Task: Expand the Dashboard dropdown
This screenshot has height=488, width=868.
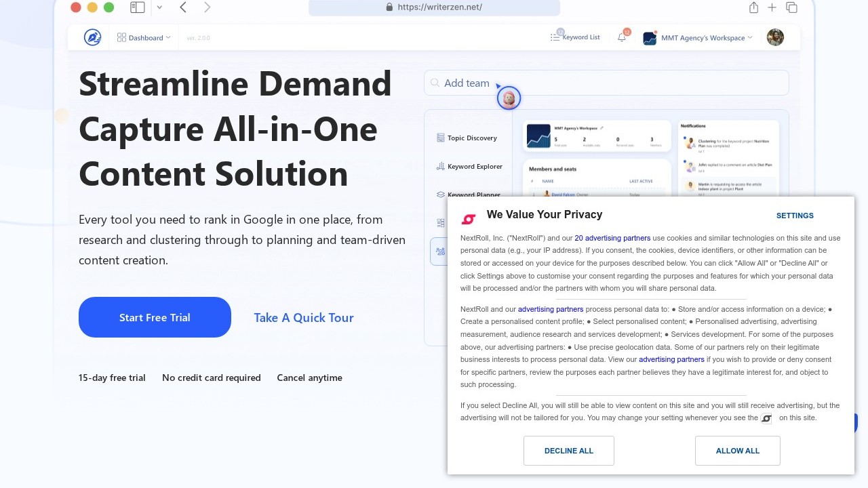Action: pos(144,38)
